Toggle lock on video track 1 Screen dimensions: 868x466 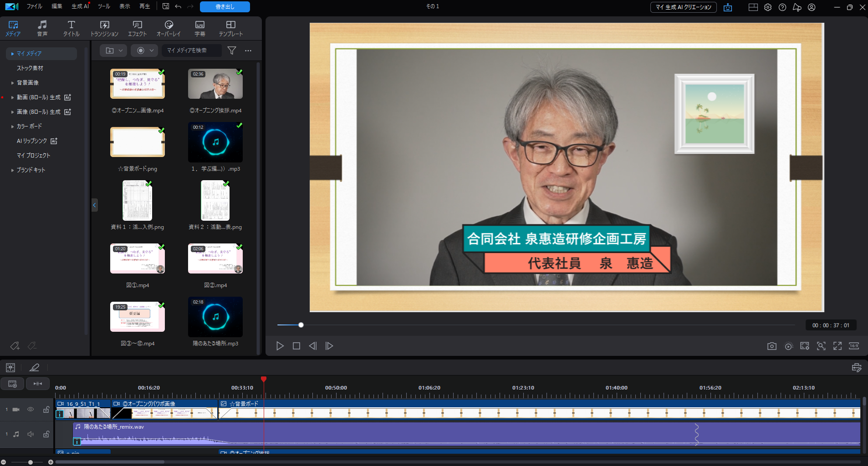pos(46,410)
